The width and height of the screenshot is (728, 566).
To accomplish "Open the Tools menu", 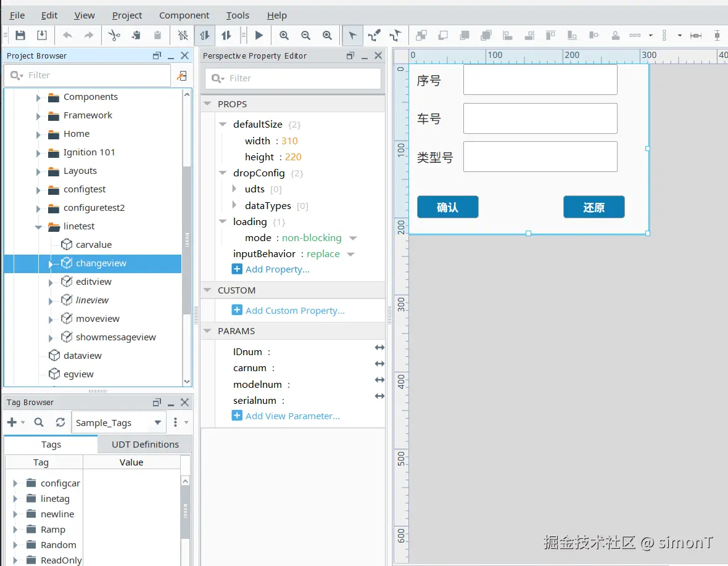I will click(238, 15).
